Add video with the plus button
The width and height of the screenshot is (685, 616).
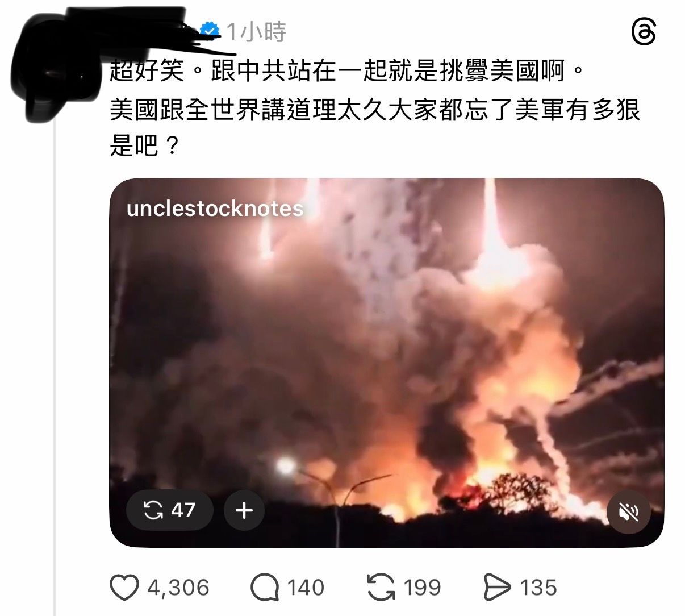[244, 510]
